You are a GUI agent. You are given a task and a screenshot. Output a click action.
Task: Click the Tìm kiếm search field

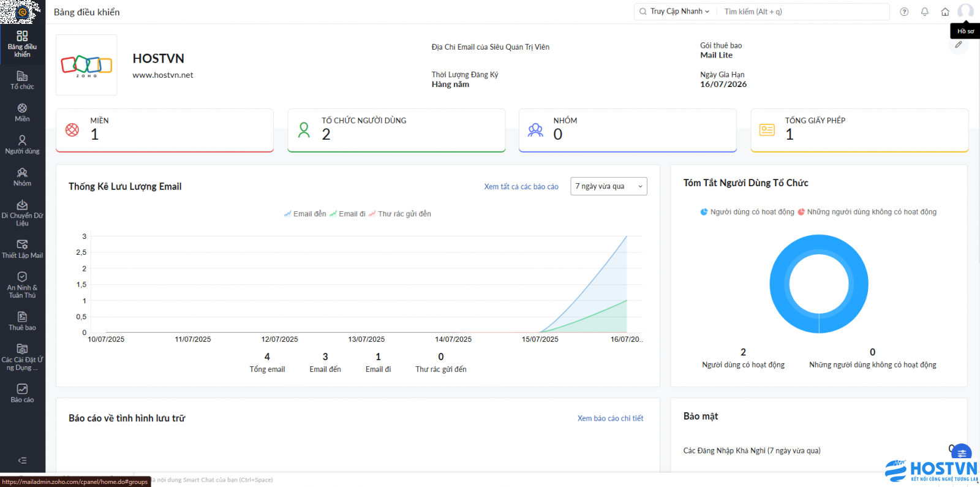click(802, 12)
